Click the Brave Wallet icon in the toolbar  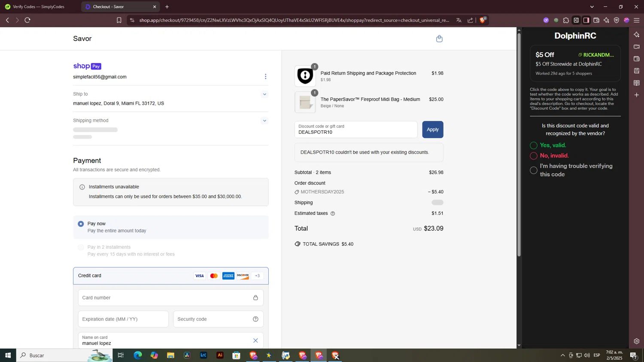[596, 20]
